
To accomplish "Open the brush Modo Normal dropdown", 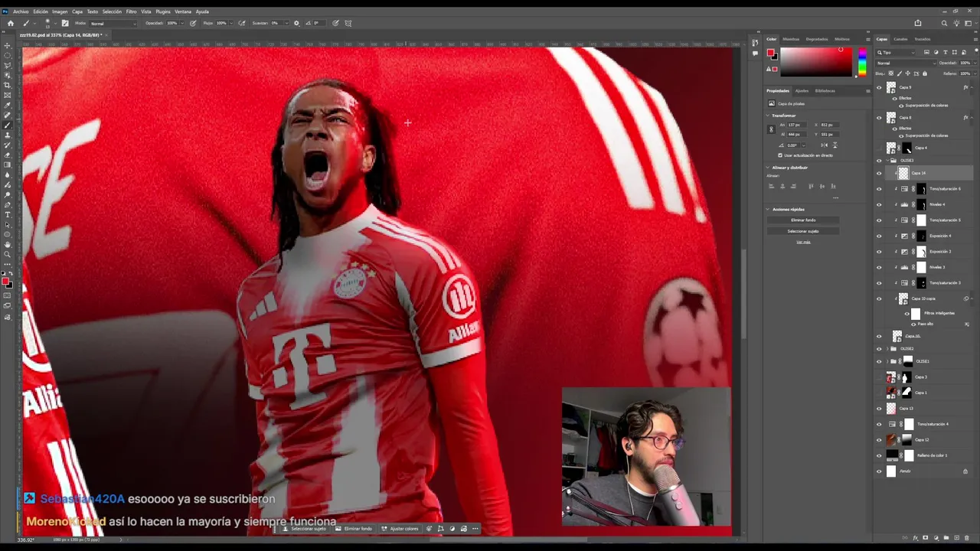I will (x=112, y=23).
